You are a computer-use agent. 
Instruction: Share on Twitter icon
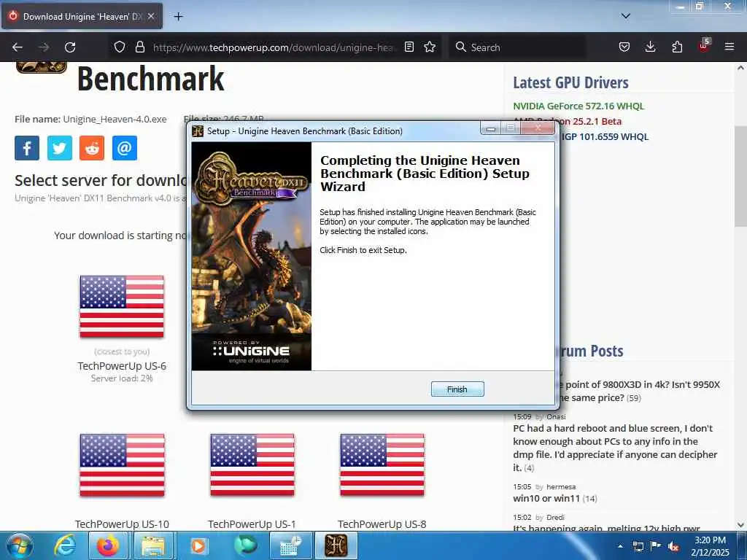click(60, 148)
